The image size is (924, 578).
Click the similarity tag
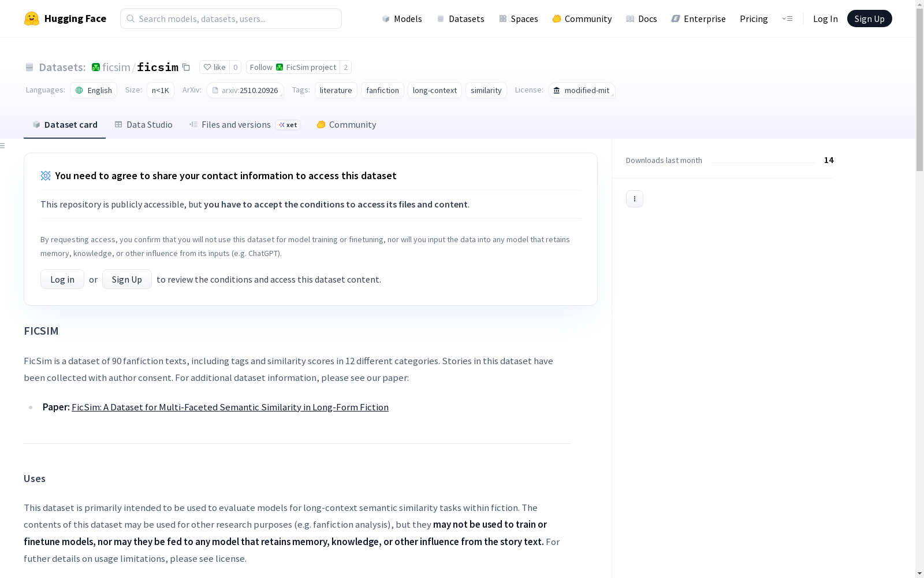coord(486,90)
